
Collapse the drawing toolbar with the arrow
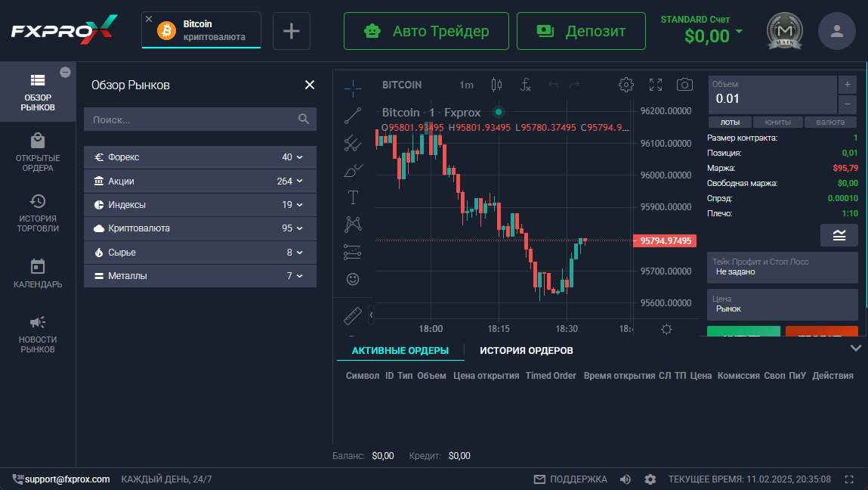pos(371,315)
